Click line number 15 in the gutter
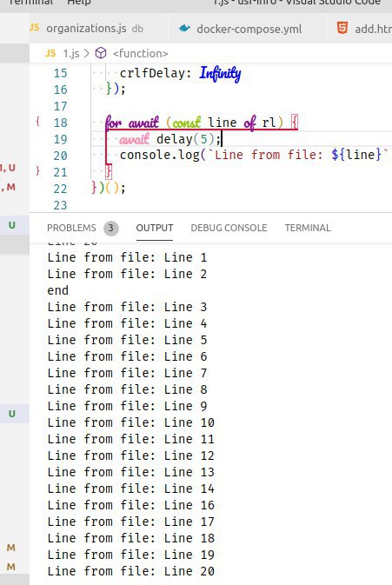This screenshot has width=392, height=585. (x=61, y=73)
